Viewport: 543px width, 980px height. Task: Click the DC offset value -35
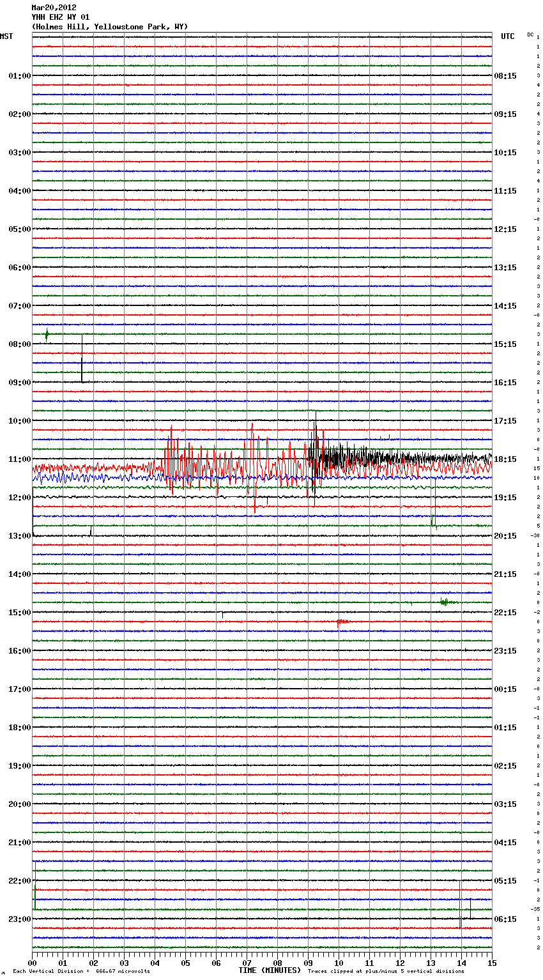pyautogui.click(x=535, y=910)
